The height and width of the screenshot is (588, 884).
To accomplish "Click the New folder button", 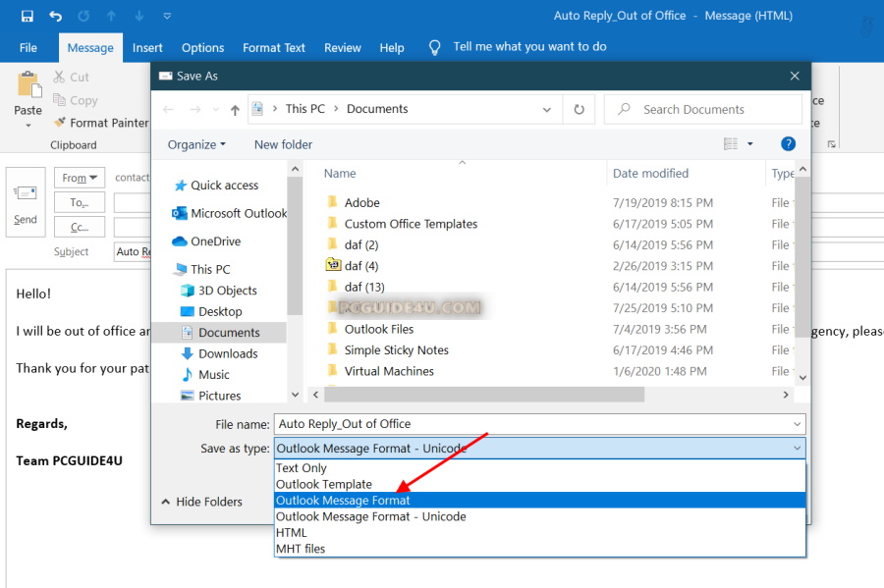I will point(283,144).
